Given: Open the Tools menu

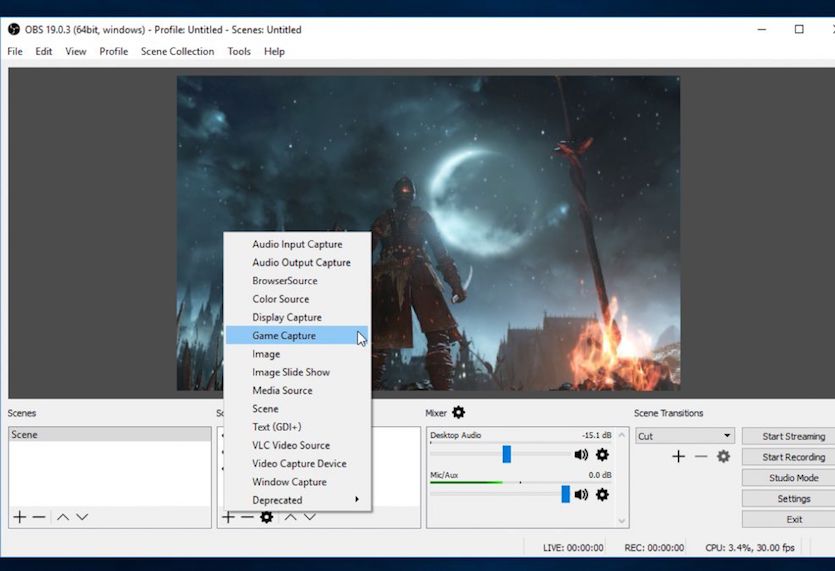Looking at the screenshot, I should click(239, 51).
